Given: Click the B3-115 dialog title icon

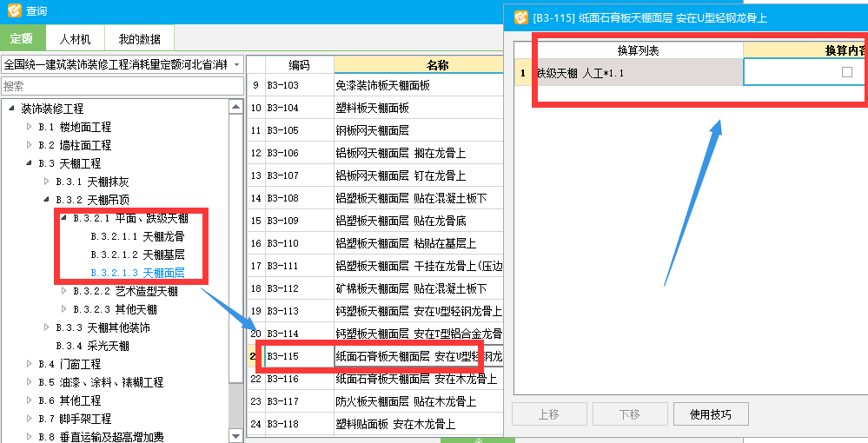Looking at the screenshot, I should point(521,17).
